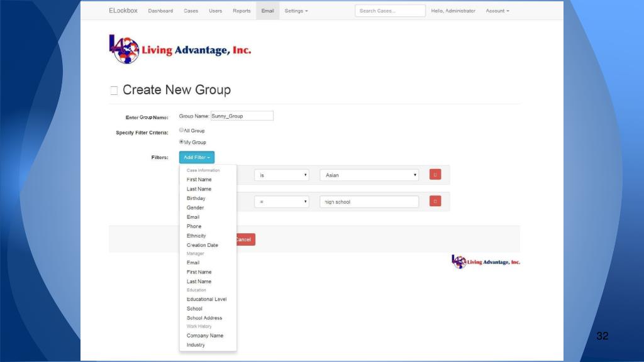Select the All Group radio button
Viewport: 644px width, 362px height.
(x=181, y=130)
